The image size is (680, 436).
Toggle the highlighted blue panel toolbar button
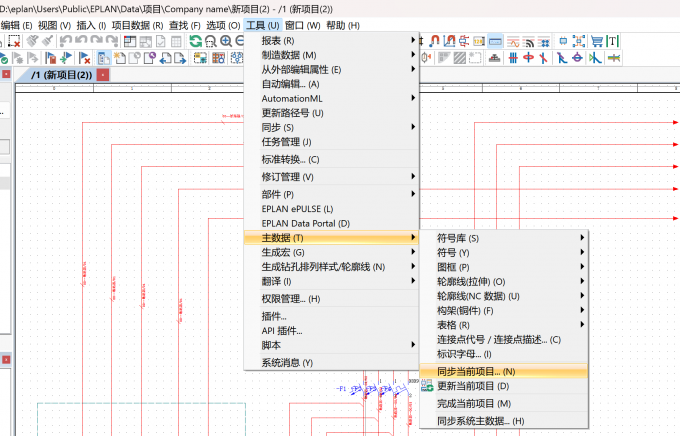click(x=495, y=41)
